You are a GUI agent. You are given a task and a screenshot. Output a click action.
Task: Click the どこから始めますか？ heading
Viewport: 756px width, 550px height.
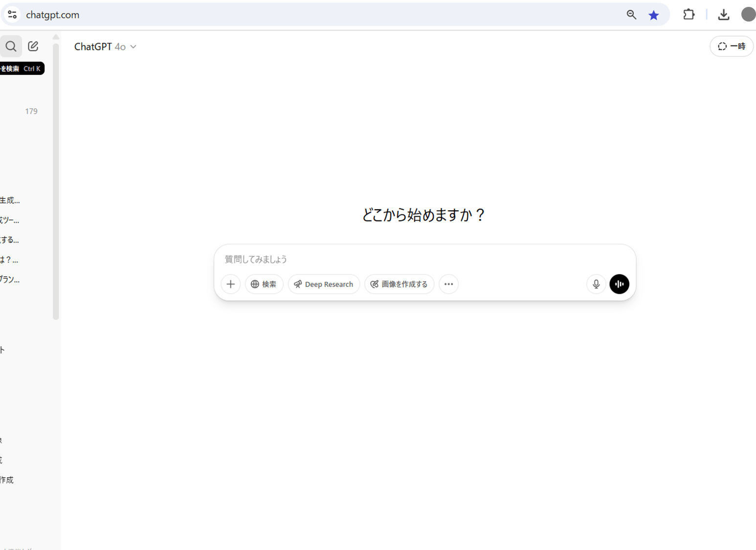pos(423,215)
